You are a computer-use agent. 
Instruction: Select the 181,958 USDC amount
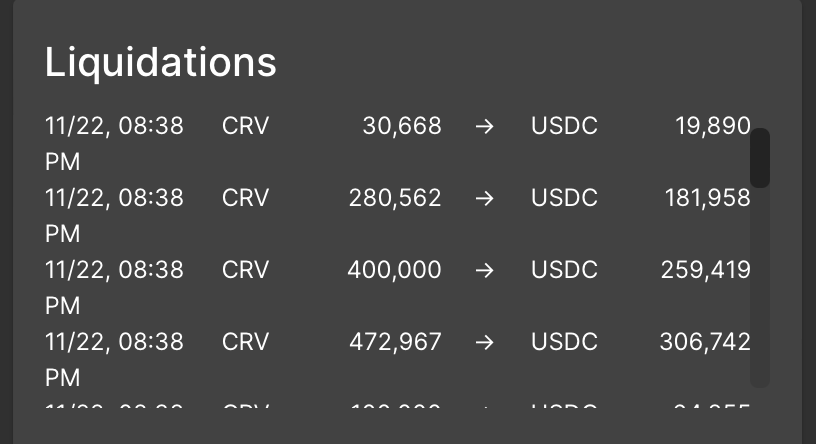(x=707, y=198)
